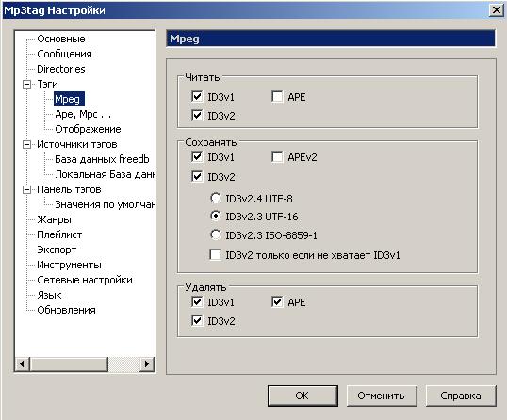This screenshot has width=507, height=420.
Task: Open Язык settings page
Action: 49,295
